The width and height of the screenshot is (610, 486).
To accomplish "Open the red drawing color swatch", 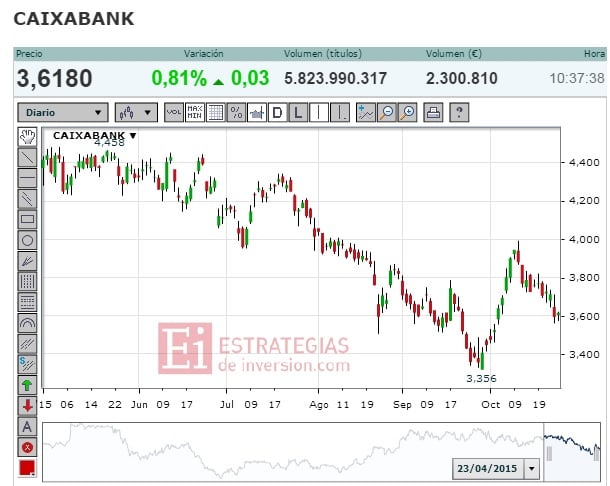I will click(27, 468).
